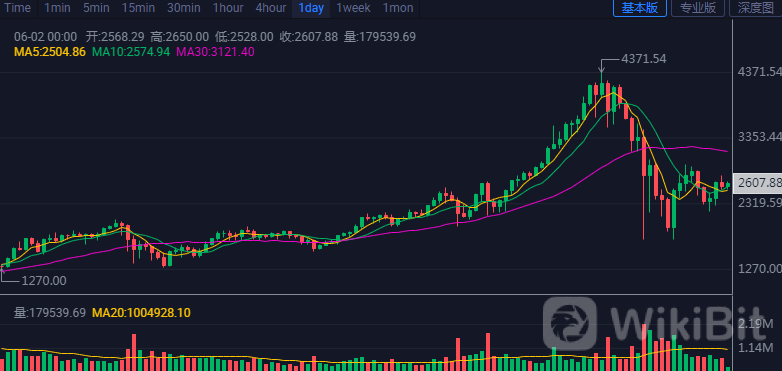This screenshot has width=782, height=371.
Task: Select the Time chart interval
Action: 17,8
